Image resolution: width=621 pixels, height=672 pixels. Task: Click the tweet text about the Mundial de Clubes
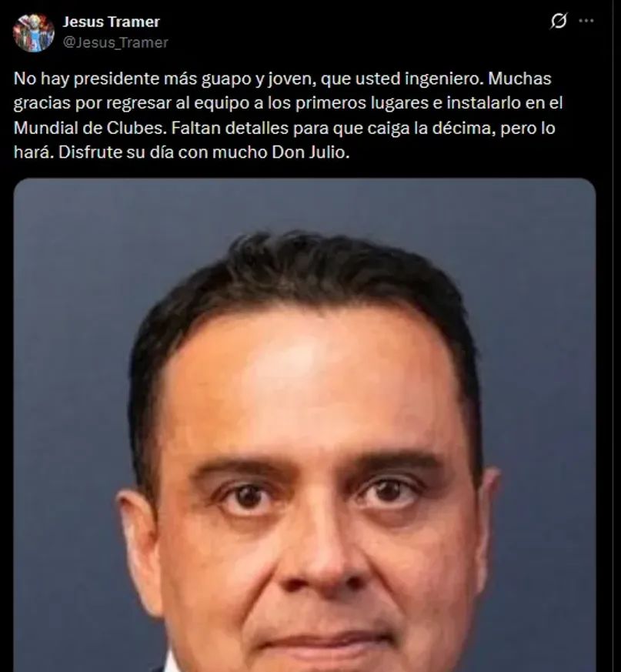tap(288, 115)
